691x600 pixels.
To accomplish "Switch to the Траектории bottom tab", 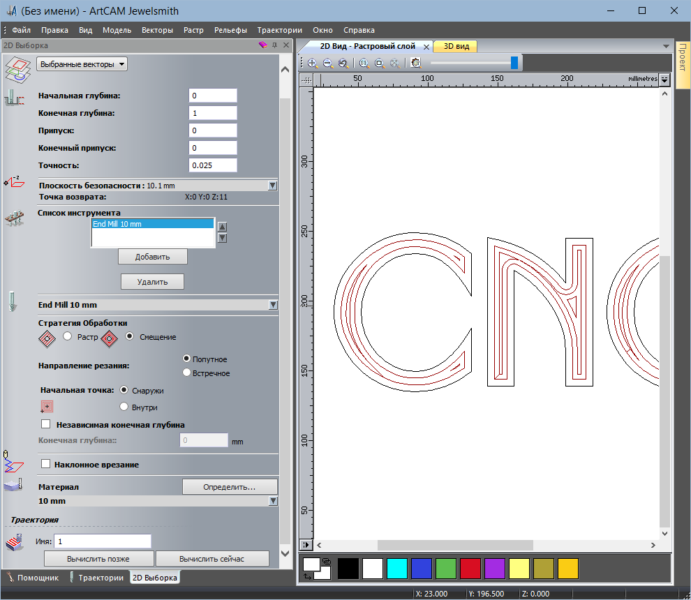I will (x=97, y=578).
